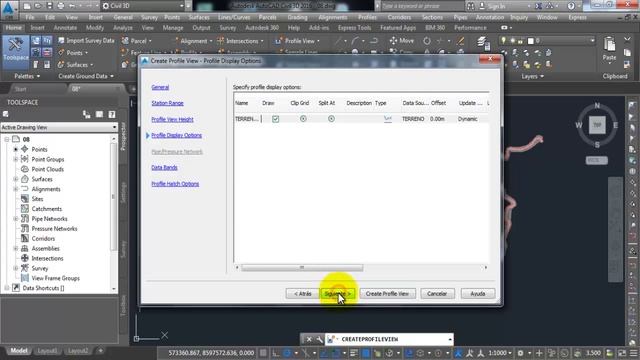Click the Customization hamburger icon in status bar
The height and width of the screenshot is (360, 640).
tap(633, 353)
